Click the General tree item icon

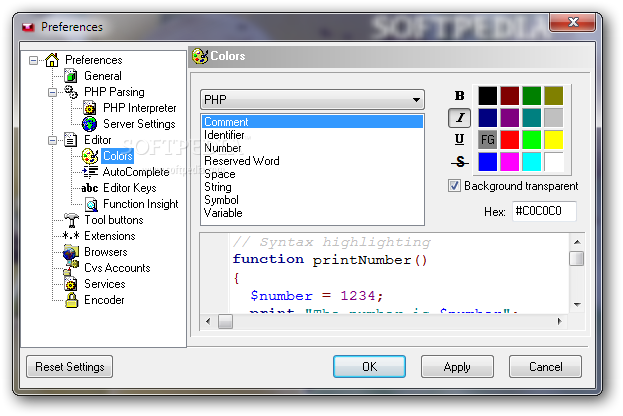71,76
